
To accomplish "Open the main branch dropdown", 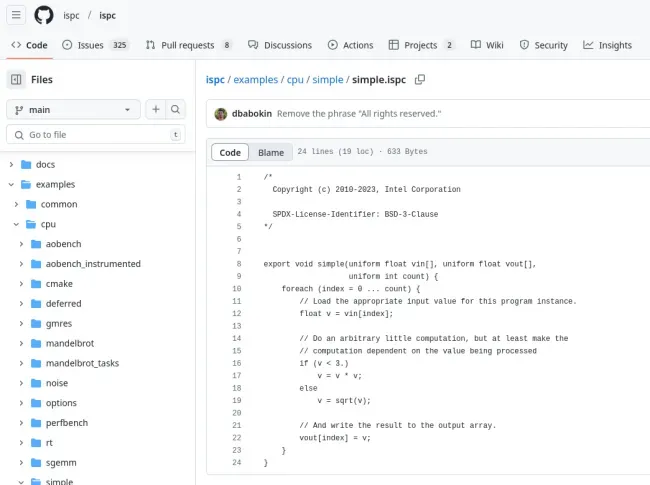I will coord(73,109).
